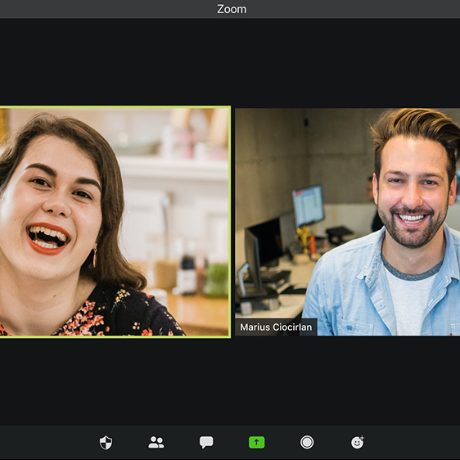Click the green Share Screen button
The height and width of the screenshot is (460, 460).
[257, 443]
